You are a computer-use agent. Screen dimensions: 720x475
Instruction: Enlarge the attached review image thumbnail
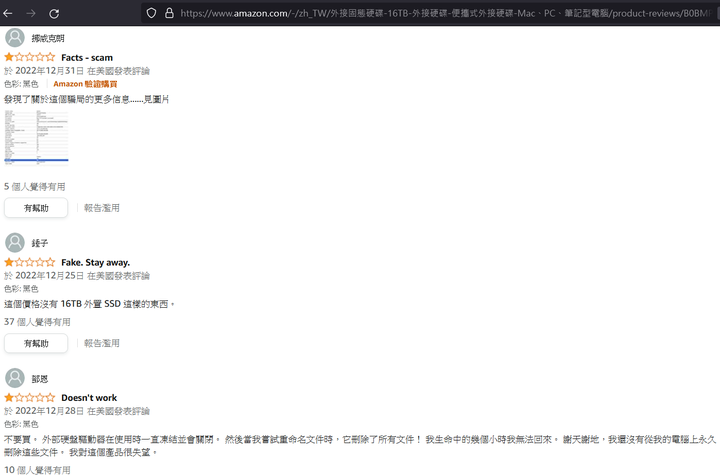click(36, 137)
